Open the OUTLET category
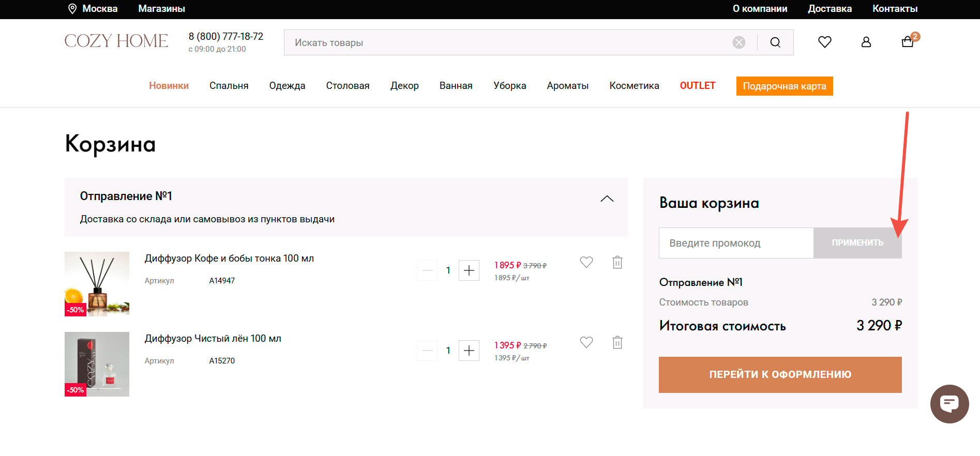The image size is (980, 456). pos(698,86)
